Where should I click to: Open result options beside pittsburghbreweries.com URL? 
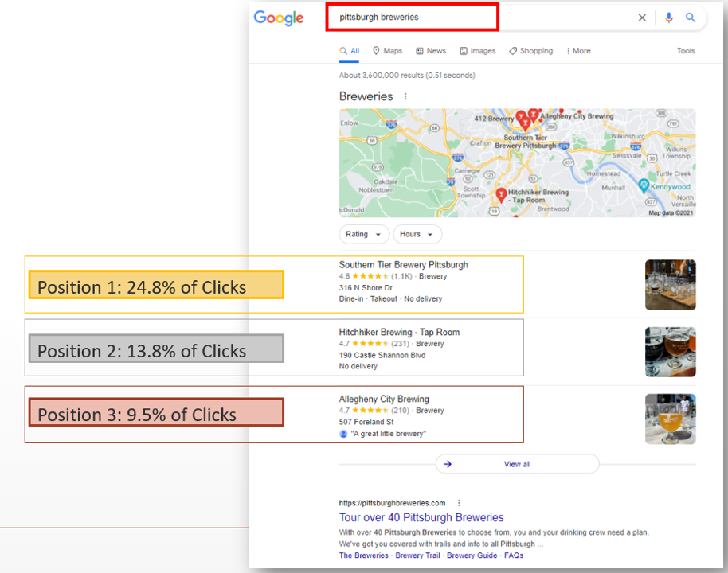coord(459,503)
